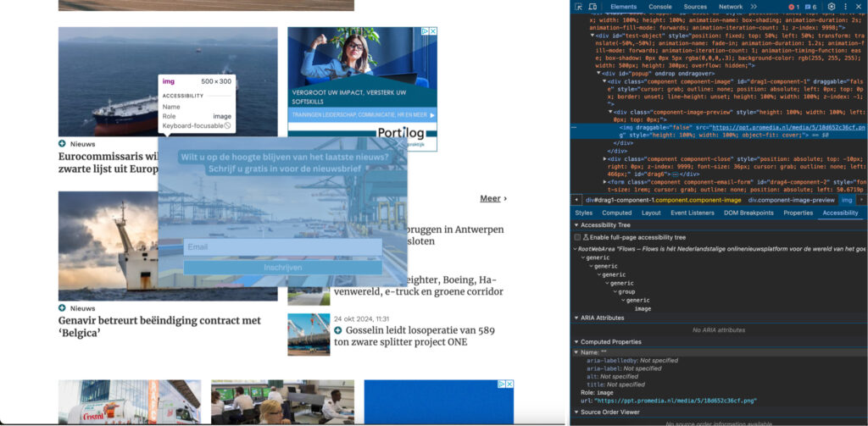Click the Inschrijven subscribe button
The height and width of the screenshot is (426, 868).
coord(283,268)
